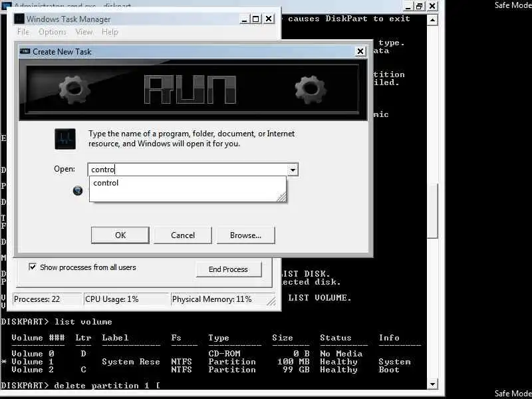This screenshot has width=532, height=399.
Task: Click into the Open text field
Action: (188, 170)
